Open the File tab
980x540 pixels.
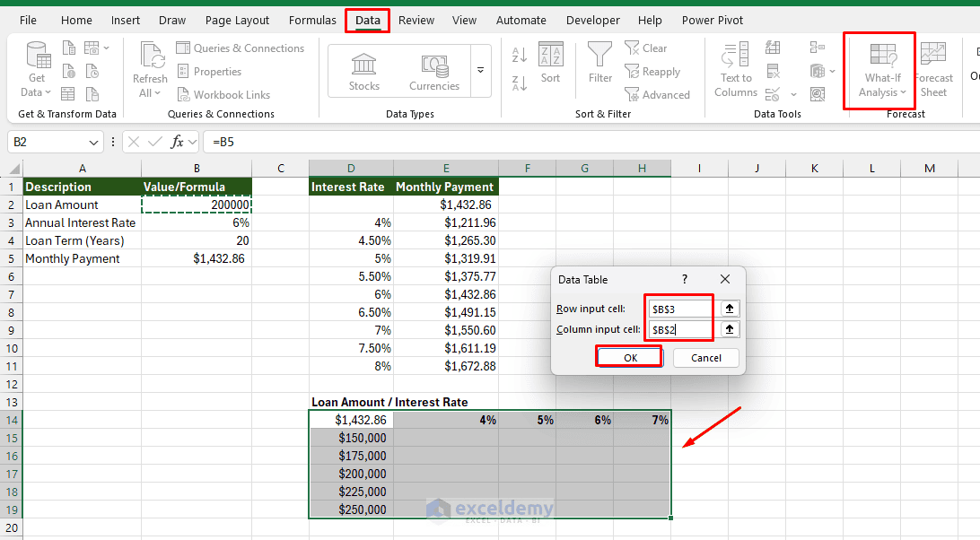(x=28, y=20)
